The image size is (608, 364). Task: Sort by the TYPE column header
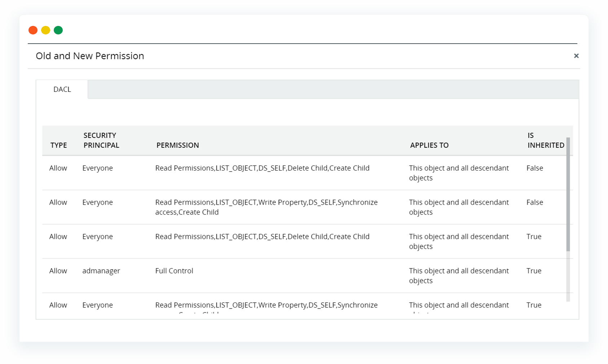click(x=59, y=145)
